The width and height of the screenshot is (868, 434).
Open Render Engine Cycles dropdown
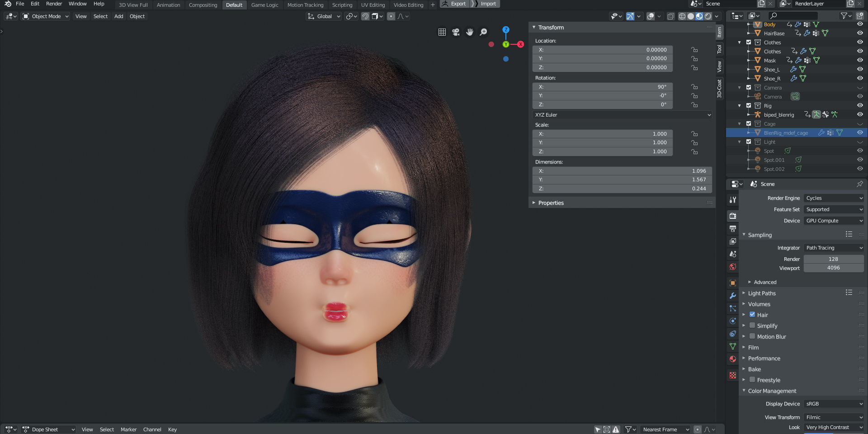834,198
